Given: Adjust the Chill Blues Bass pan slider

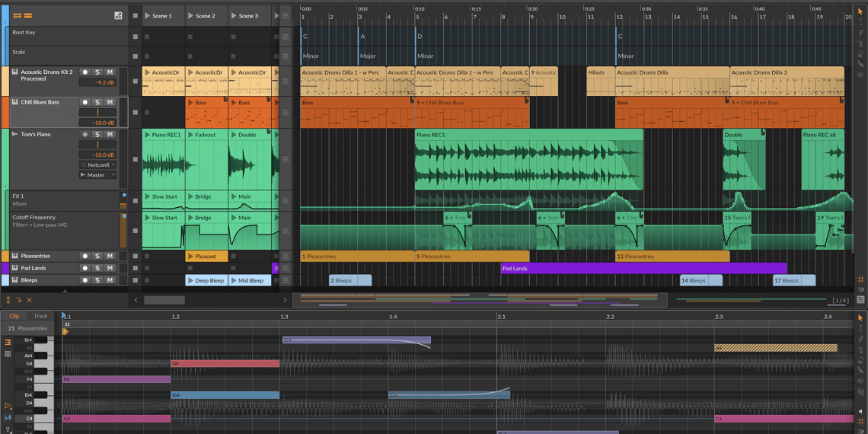Looking at the screenshot, I should coord(97,113).
